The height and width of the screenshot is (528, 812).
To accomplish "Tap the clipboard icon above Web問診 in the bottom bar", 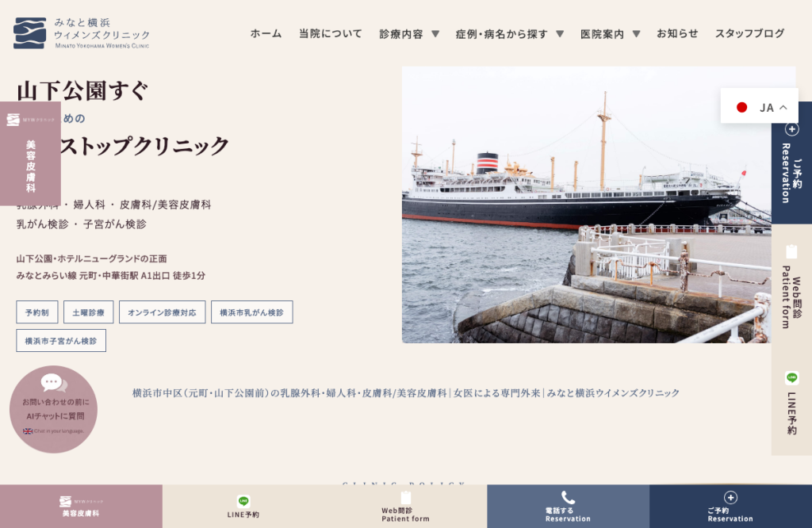I will pyautogui.click(x=406, y=497).
